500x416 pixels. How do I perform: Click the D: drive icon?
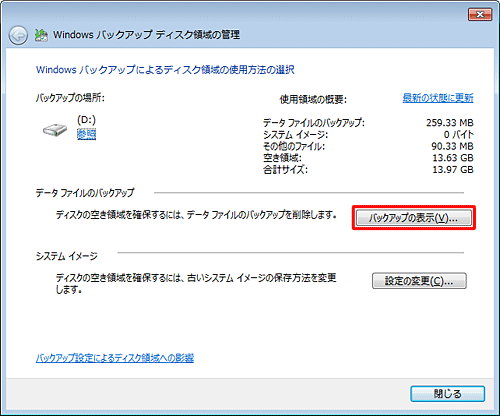55,129
